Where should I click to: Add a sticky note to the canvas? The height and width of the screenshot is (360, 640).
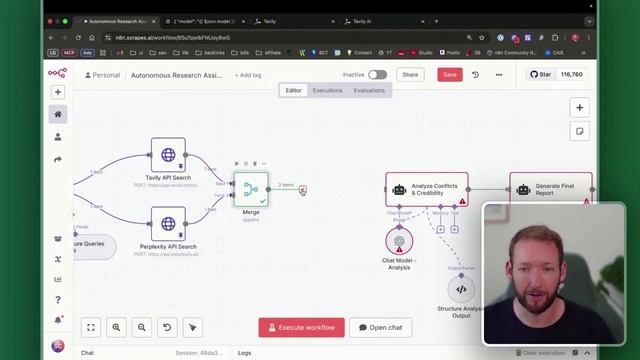(x=580, y=131)
